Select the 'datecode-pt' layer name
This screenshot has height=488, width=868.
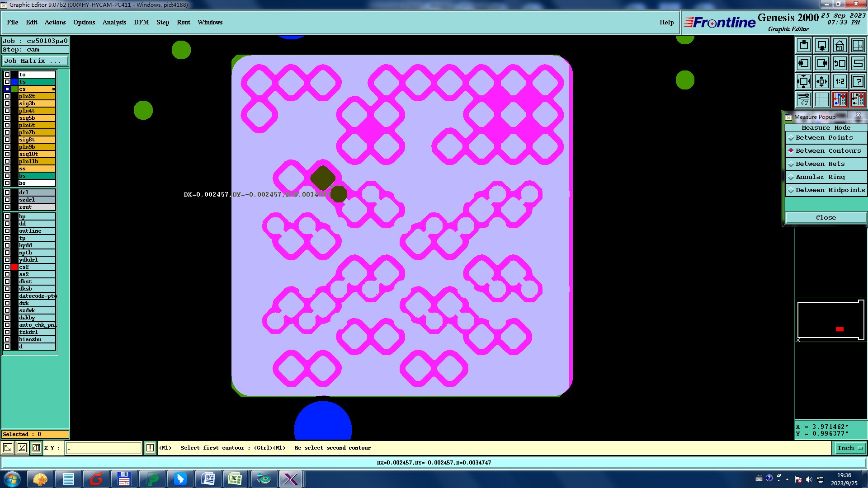(37, 296)
